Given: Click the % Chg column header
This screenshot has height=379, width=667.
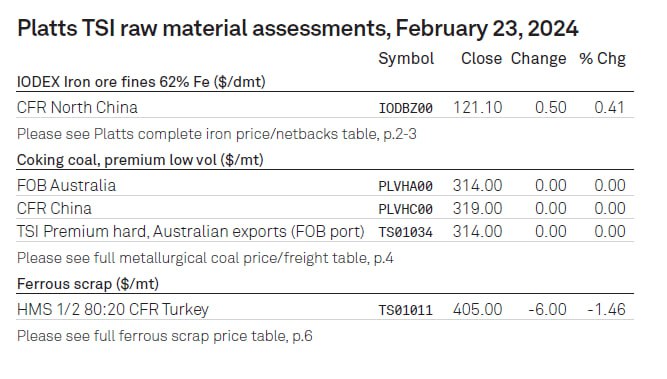Looking at the screenshot, I should click(602, 59).
